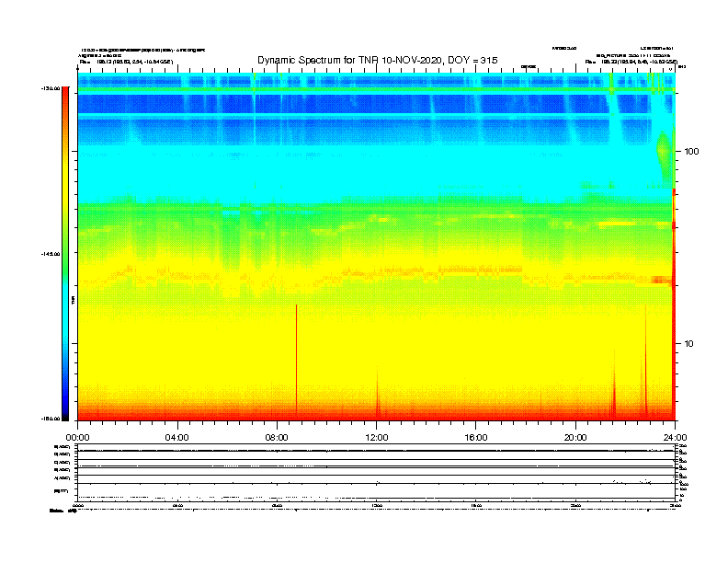
Task: Click the -145.00 color scale label
Action: pyautogui.click(x=51, y=254)
